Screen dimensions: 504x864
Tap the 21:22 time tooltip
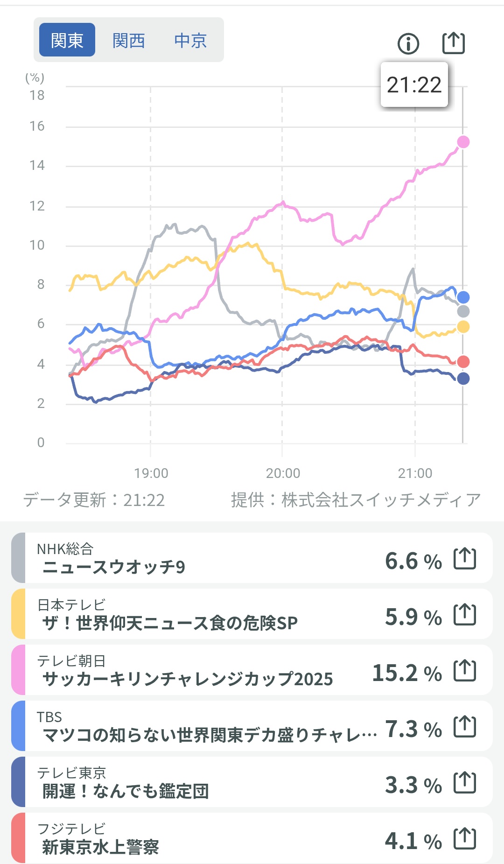414,85
